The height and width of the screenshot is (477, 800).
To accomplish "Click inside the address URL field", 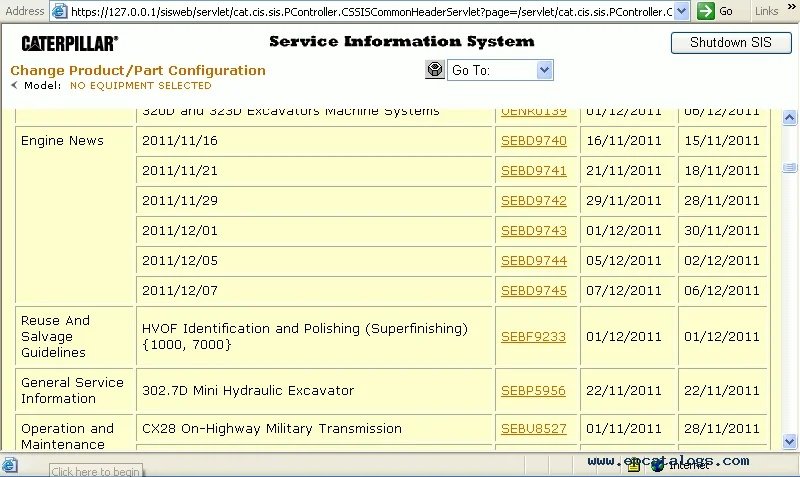I will pos(370,11).
